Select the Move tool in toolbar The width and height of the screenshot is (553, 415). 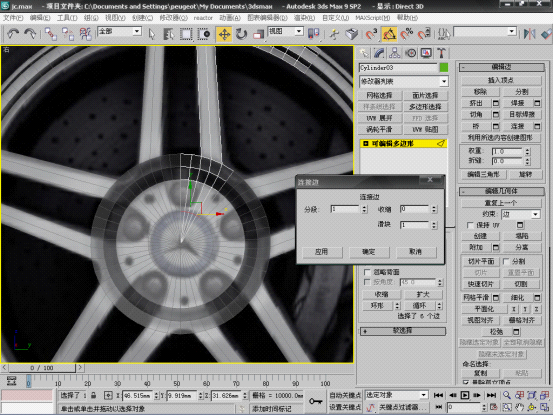pos(224,34)
